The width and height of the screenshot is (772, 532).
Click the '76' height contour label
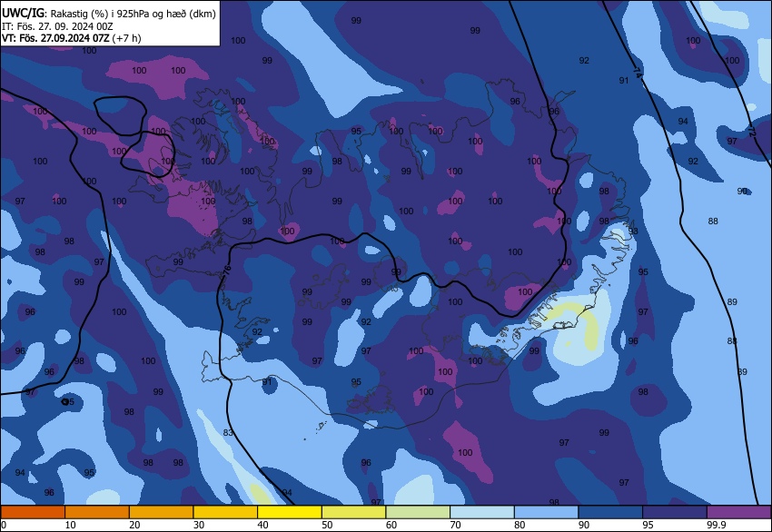(x=226, y=272)
